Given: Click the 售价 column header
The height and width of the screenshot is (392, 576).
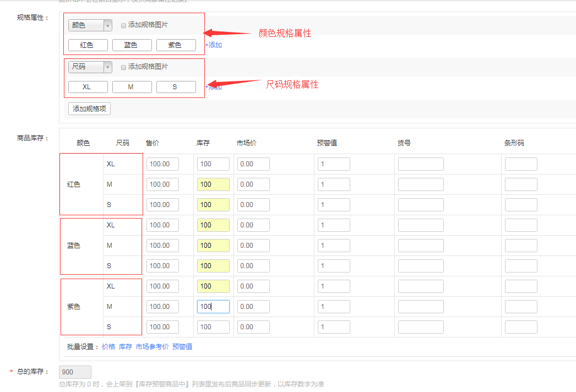Looking at the screenshot, I should 153,143.
